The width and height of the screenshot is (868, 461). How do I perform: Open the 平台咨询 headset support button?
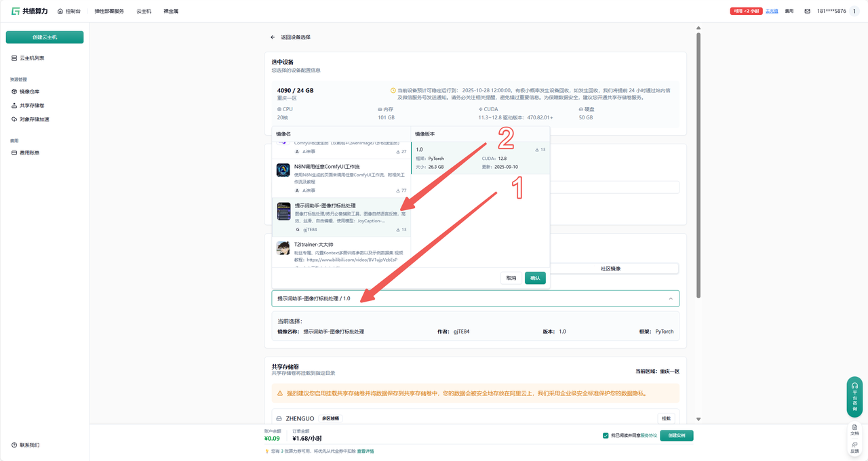pos(854,397)
